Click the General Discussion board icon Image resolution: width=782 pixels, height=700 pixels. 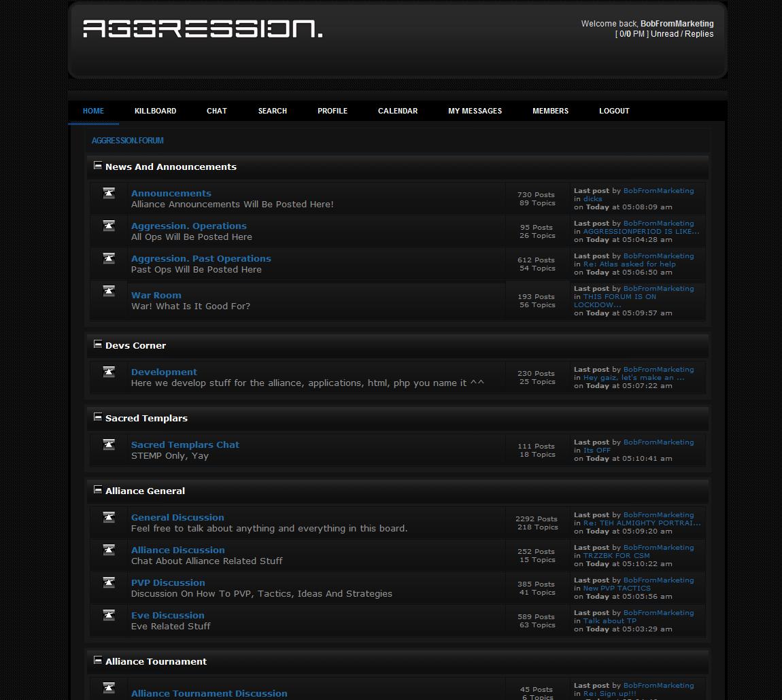point(109,517)
